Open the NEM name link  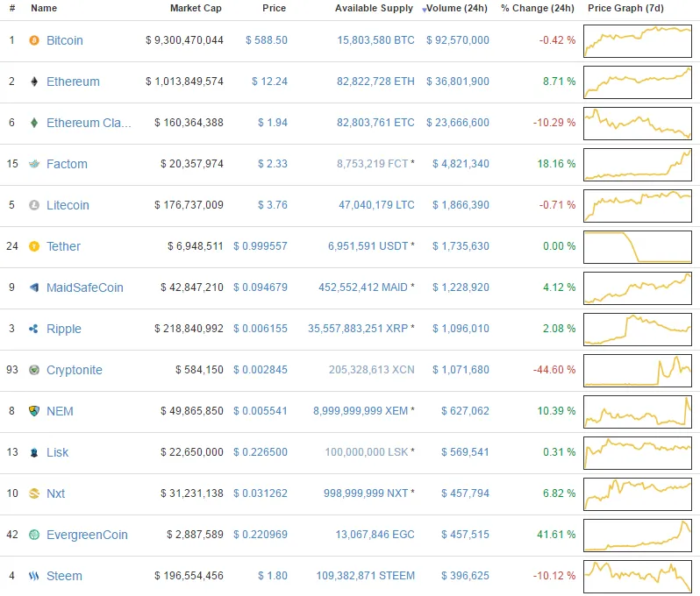(60, 411)
